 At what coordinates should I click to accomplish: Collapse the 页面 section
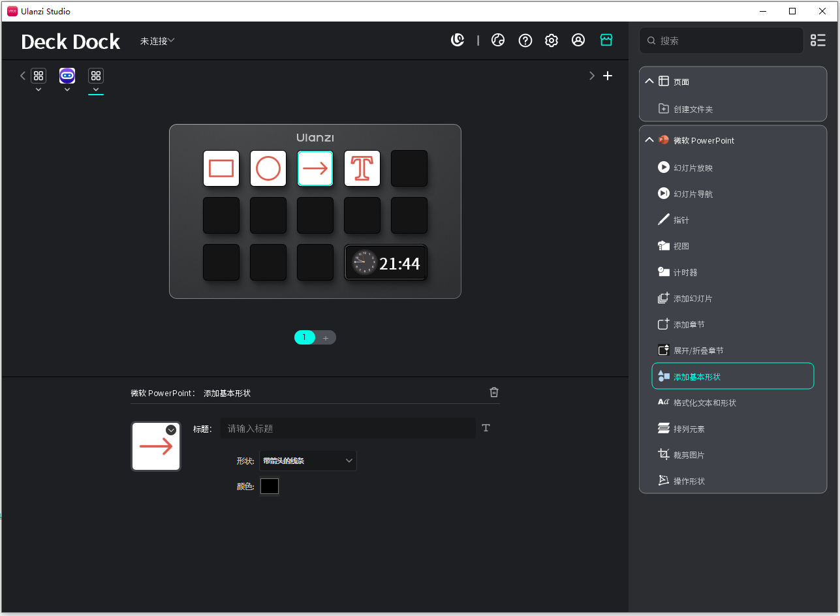(649, 82)
